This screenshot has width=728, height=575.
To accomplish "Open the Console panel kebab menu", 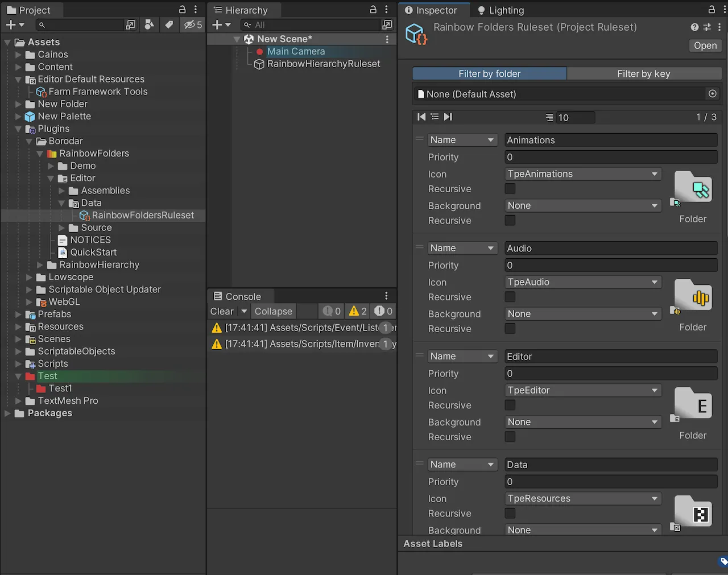I will [x=386, y=296].
